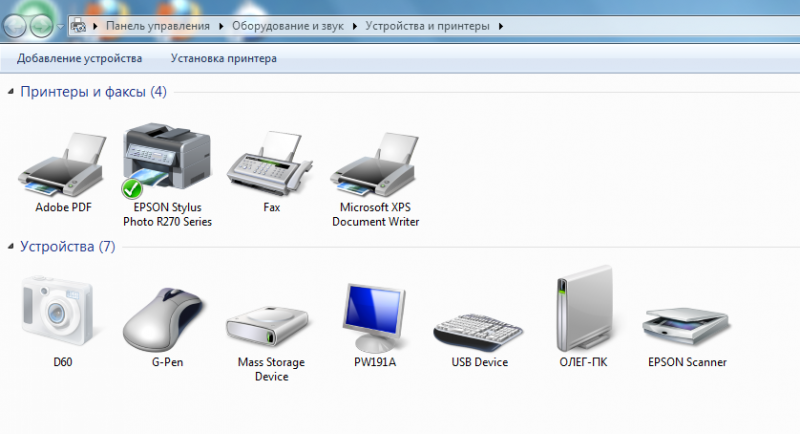Open recent pages dropdown next to Forward button

(60, 27)
